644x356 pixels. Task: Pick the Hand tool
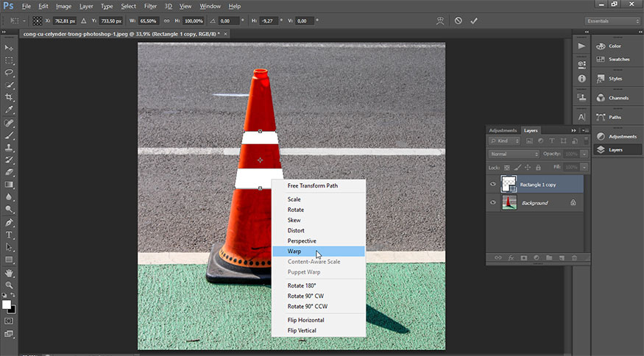tap(10, 272)
